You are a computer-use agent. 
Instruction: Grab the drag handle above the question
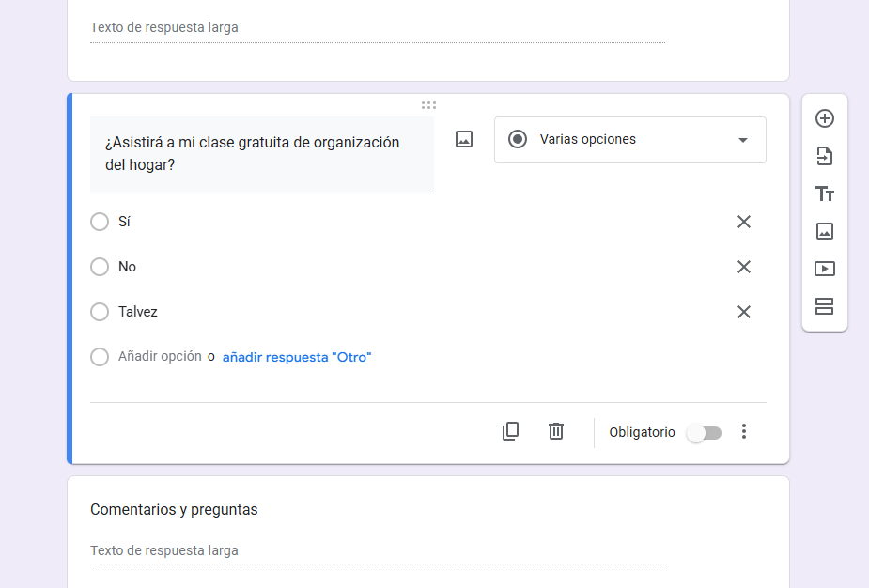tap(428, 105)
